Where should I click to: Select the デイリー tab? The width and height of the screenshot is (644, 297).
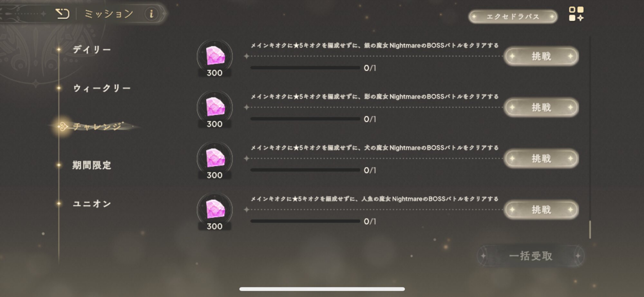(92, 50)
